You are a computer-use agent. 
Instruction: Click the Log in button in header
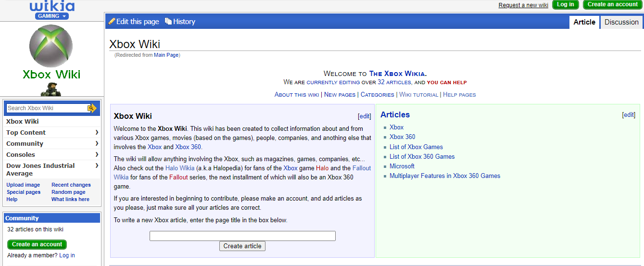(565, 4)
